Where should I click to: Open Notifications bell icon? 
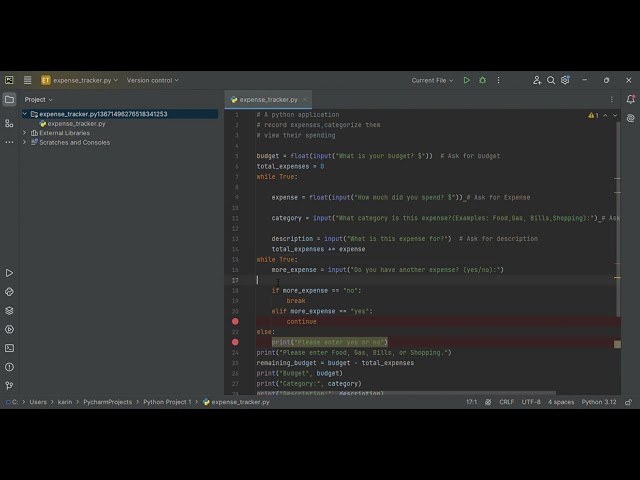[x=631, y=99]
